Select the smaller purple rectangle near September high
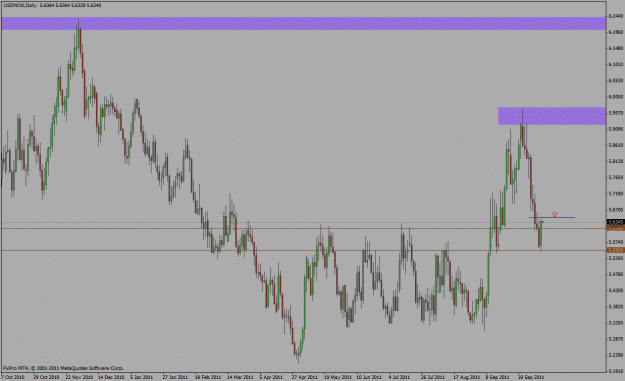Image resolution: width=625 pixels, height=381 pixels. 552,116
